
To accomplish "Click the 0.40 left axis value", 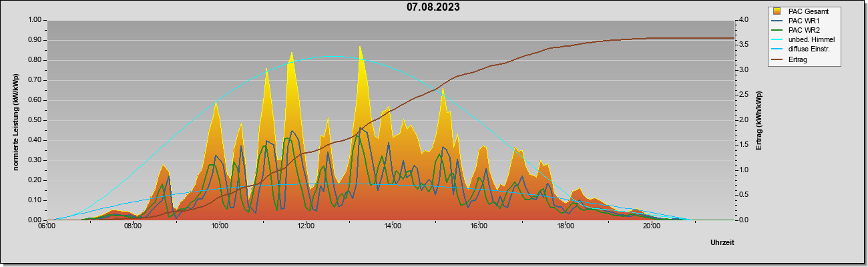I will [34, 140].
